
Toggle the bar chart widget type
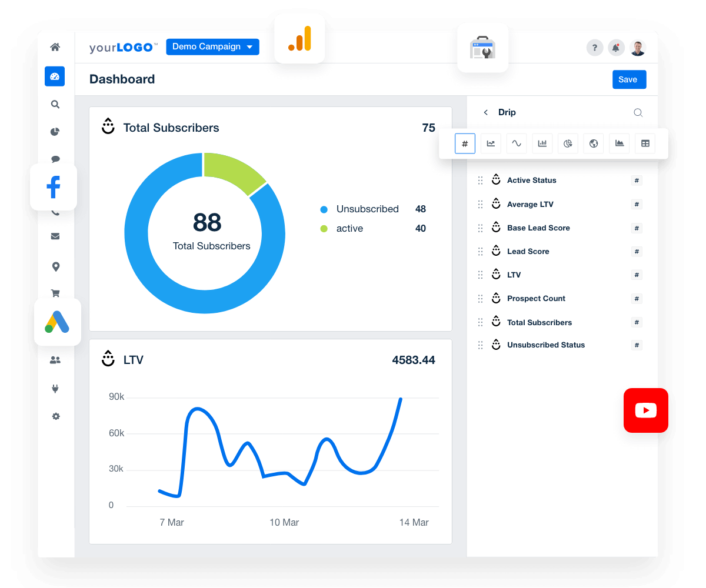(542, 143)
